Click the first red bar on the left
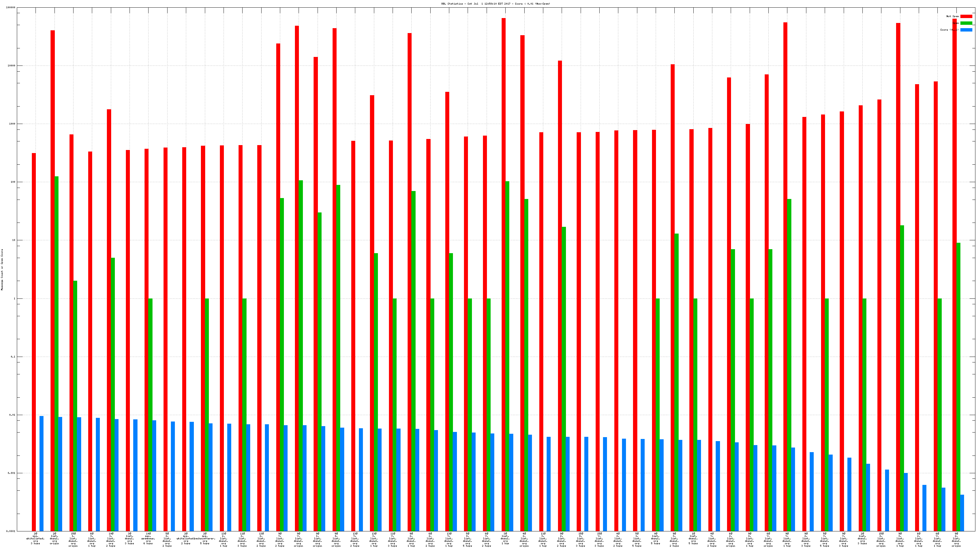 point(34,342)
